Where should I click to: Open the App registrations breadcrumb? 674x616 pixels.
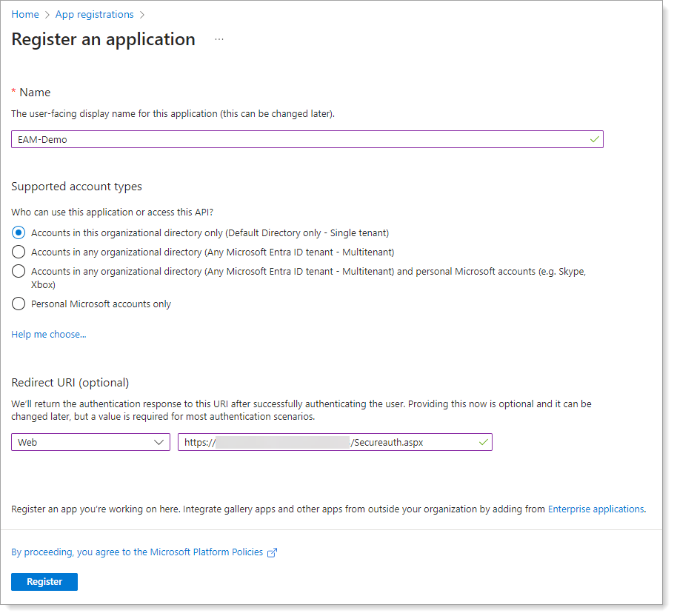point(94,14)
